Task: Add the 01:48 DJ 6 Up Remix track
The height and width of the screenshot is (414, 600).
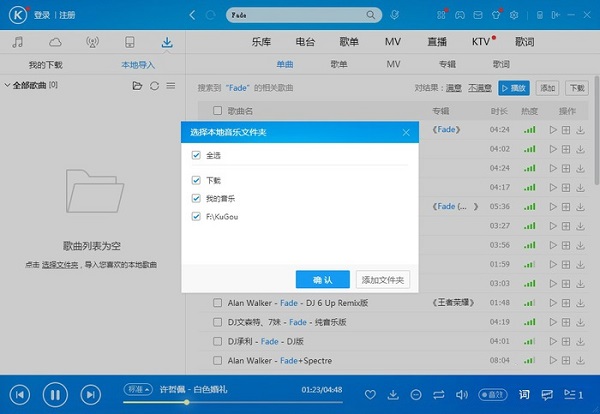Action: click(566, 303)
